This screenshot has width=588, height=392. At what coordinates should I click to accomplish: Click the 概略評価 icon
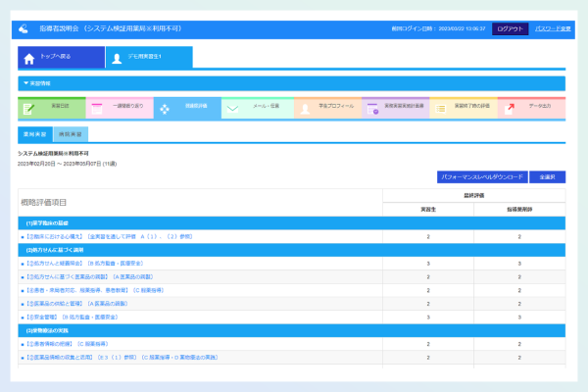tap(165, 108)
